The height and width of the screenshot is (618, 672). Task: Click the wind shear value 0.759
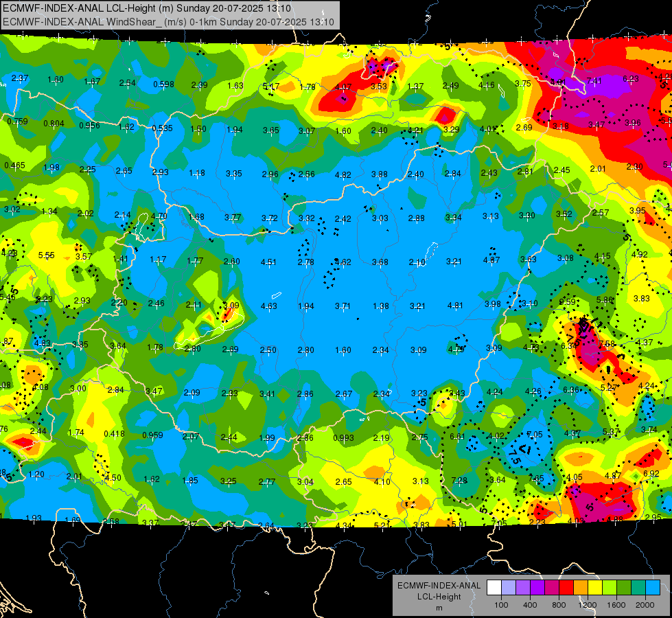coord(18,122)
